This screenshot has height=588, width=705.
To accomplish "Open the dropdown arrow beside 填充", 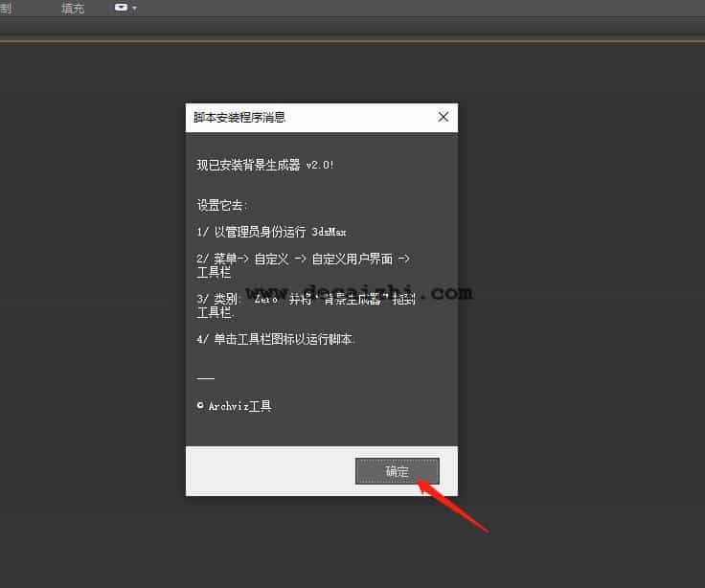I will (x=134, y=8).
